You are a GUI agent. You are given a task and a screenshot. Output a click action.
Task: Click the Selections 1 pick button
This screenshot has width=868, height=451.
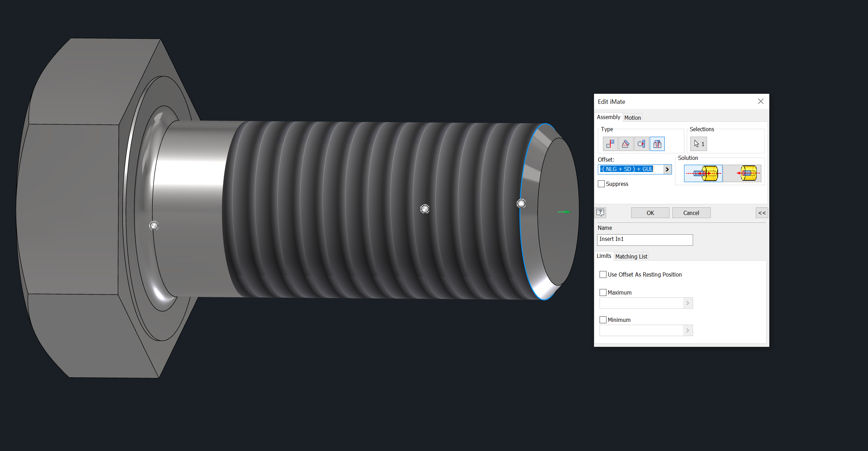pyautogui.click(x=699, y=144)
